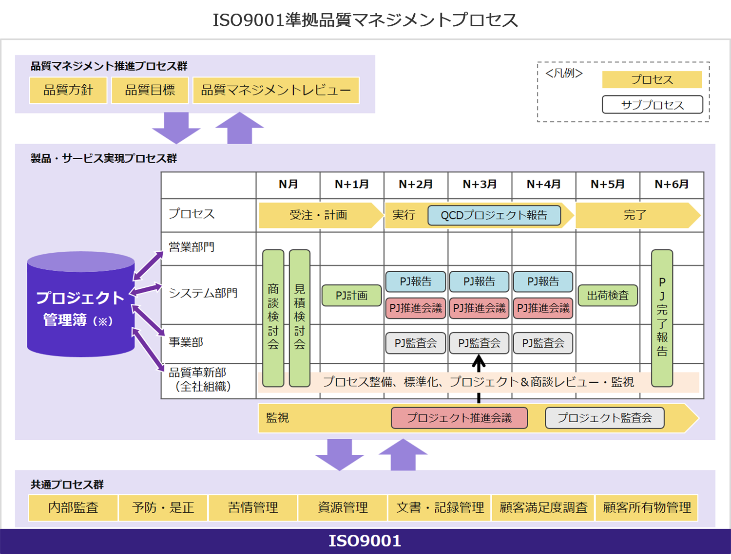Click the 製品・サービス実現プロセス群 heading
This screenshot has height=560, width=731.
(104, 158)
